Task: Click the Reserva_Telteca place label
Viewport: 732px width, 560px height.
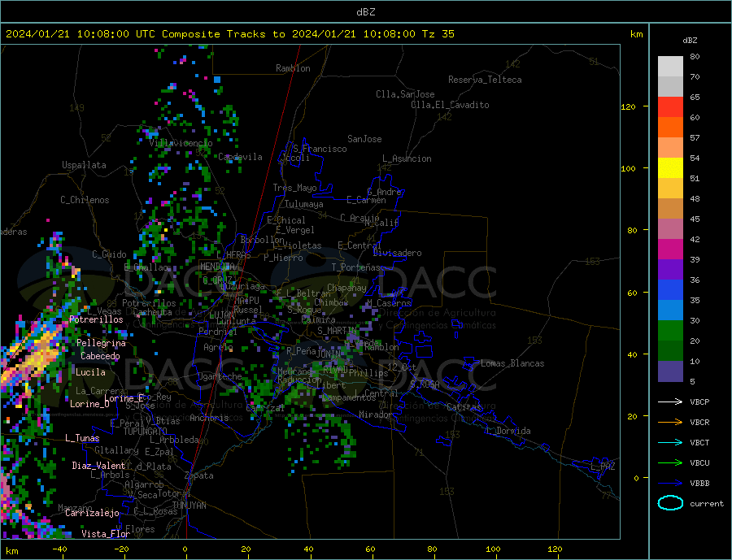Action: pos(485,80)
